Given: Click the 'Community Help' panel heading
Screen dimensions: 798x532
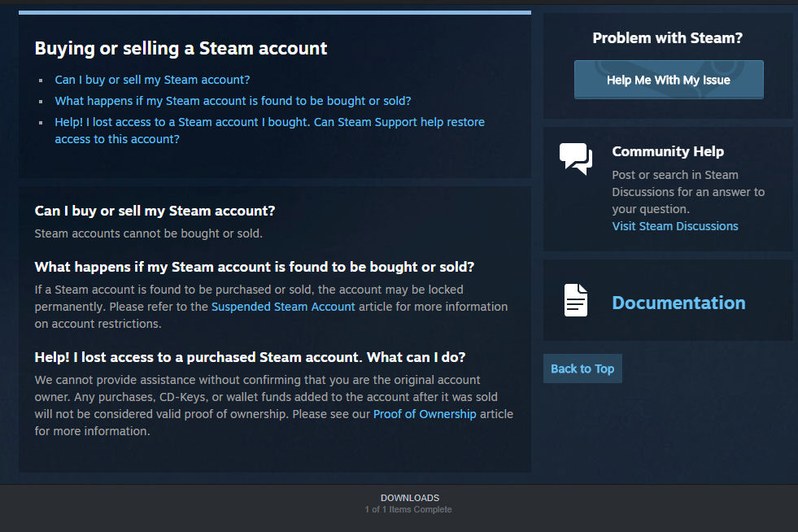Looking at the screenshot, I should 667,151.
